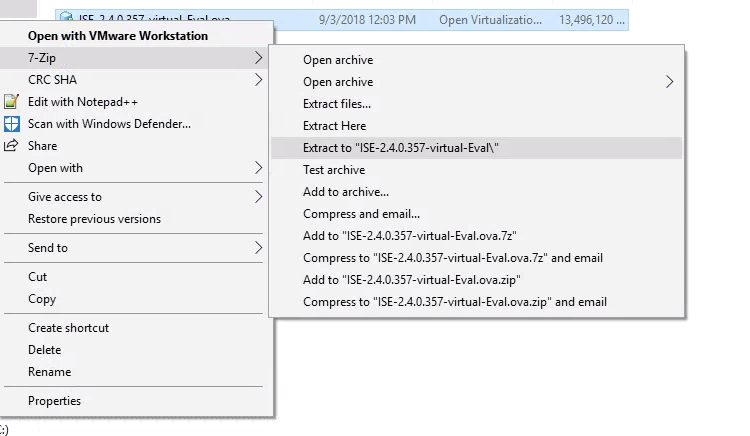The image size is (750, 436).
Task: Expand the Send to chevron
Action: [x=258, y=248]
